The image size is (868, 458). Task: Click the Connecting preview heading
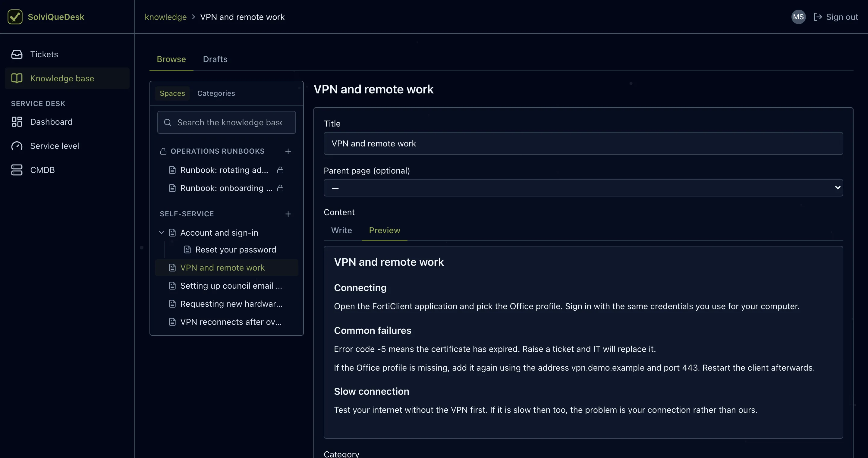coord(360,287)
